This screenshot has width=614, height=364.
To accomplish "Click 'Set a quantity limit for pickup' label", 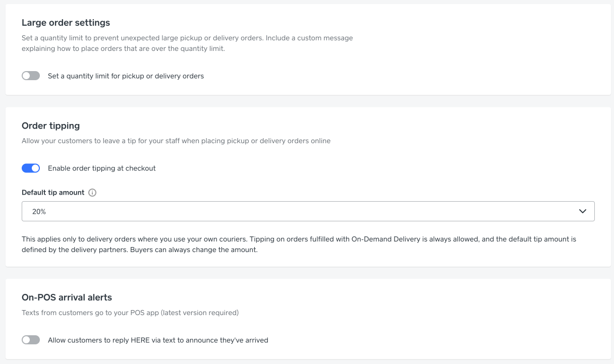I will [x=126, y=76].
